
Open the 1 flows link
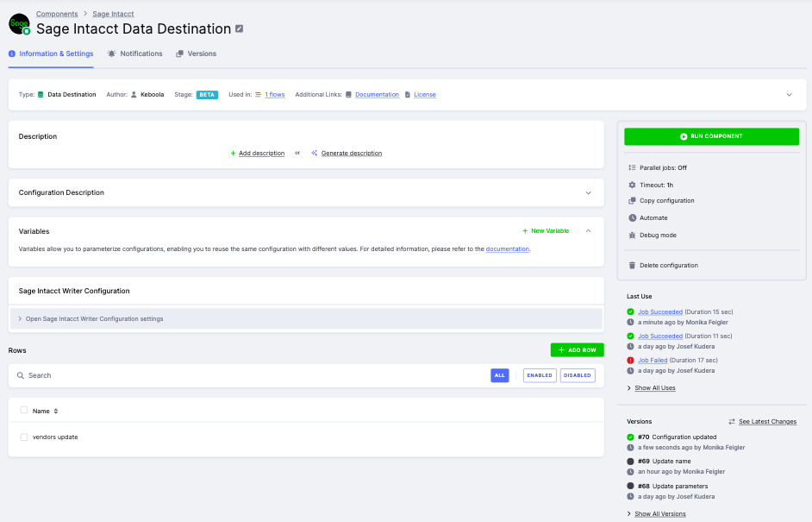coord(275,95)
